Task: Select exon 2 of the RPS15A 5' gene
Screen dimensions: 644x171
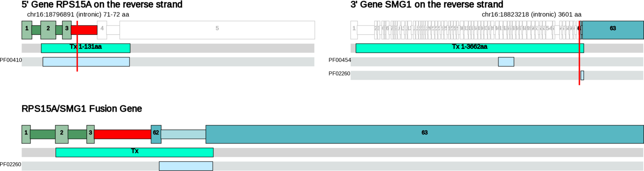Action: coord(48,30)
